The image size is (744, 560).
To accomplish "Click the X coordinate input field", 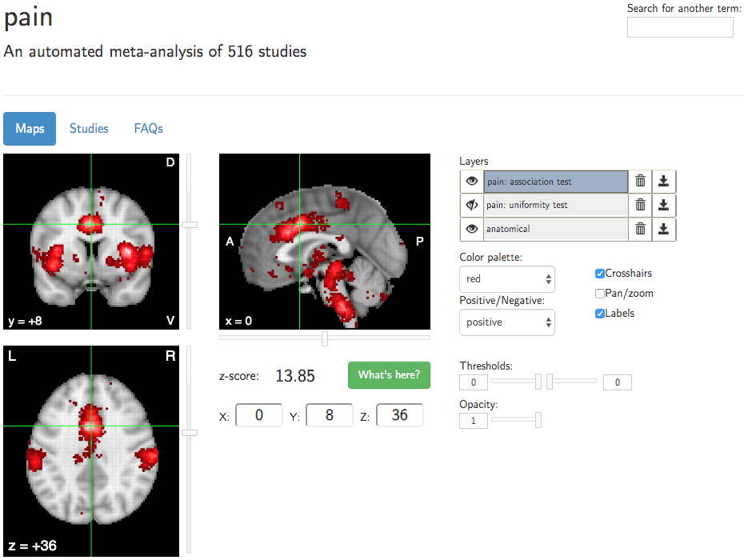I will pos(259,415).
